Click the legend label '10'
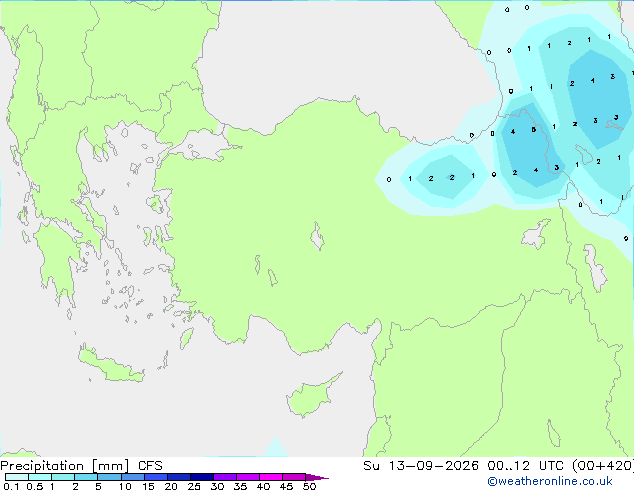This screenshot has width=634, height=490. (125, 486)
